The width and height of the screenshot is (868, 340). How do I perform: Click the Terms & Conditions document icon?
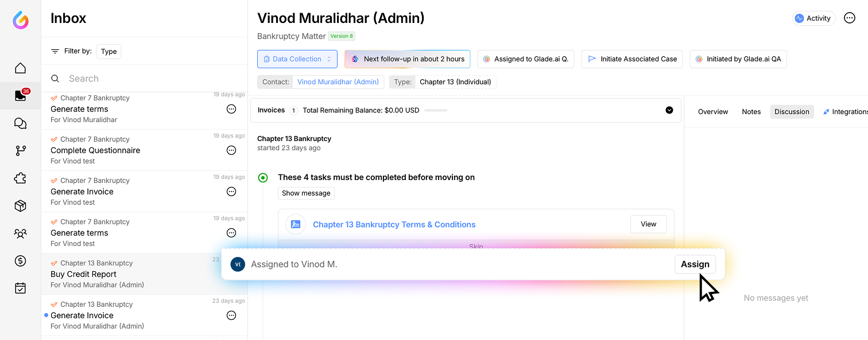(296, 224)
